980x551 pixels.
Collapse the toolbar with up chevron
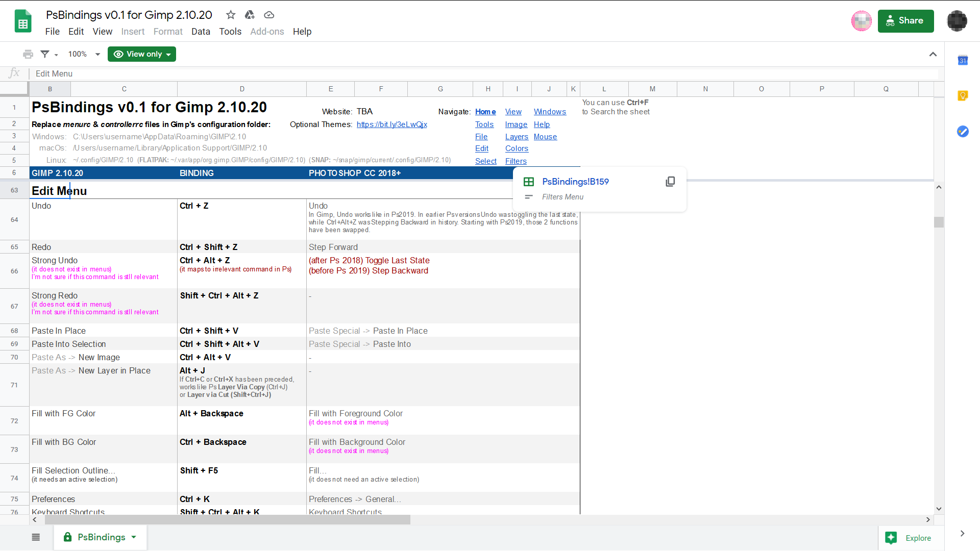(933, 54)
